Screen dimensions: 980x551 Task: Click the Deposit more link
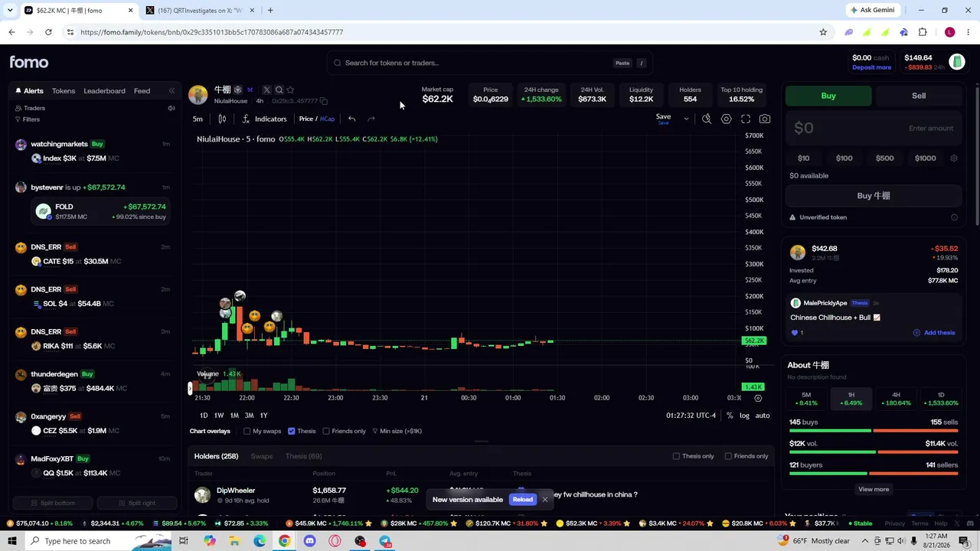tap(871, 67)
